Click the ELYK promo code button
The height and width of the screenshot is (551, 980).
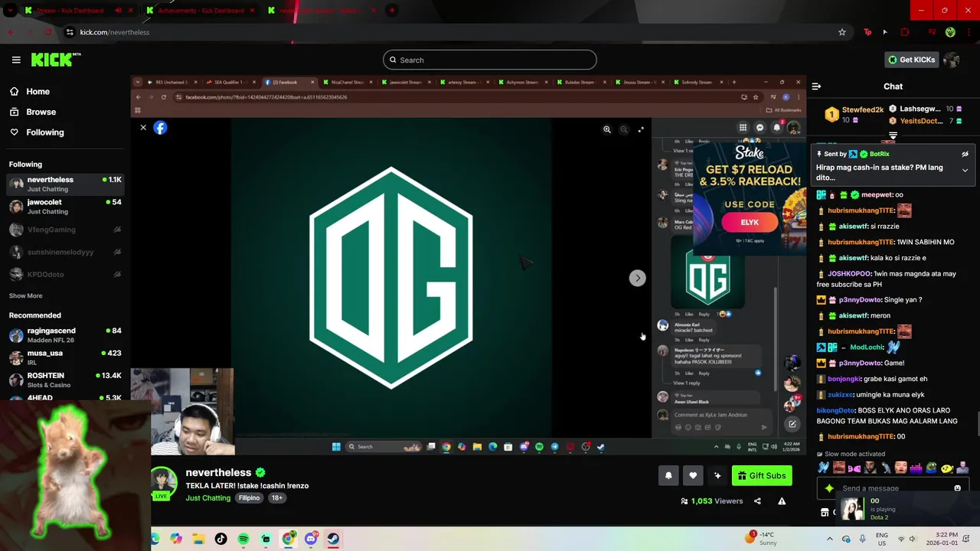point(750,222)
